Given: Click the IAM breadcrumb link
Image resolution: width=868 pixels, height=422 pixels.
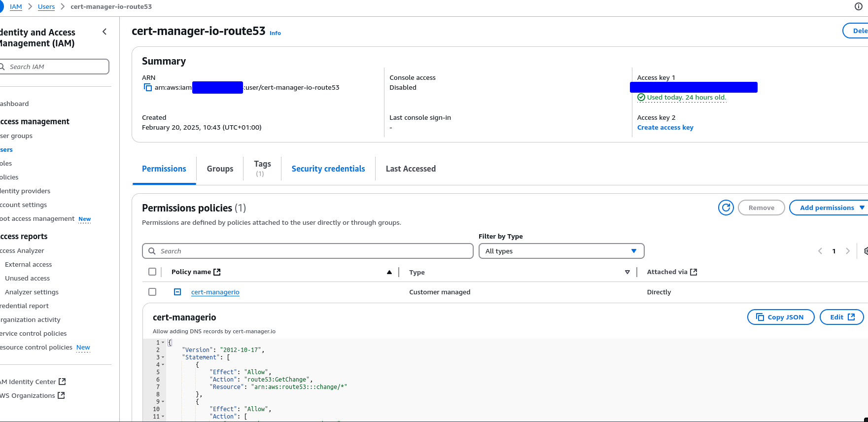Looking at the screenshot, I should click(x=16, y=6).
